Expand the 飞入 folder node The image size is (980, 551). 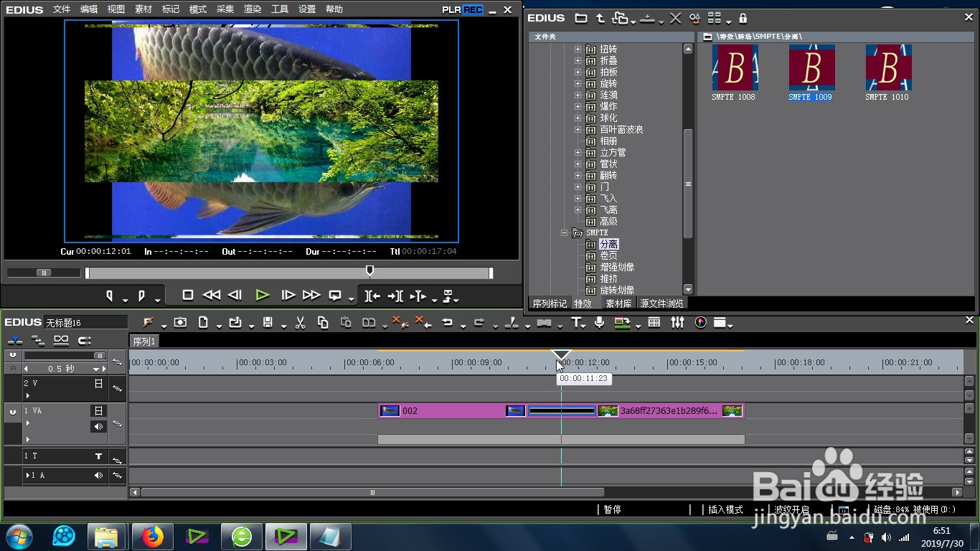pyautogui.click(x=578, y=199)
